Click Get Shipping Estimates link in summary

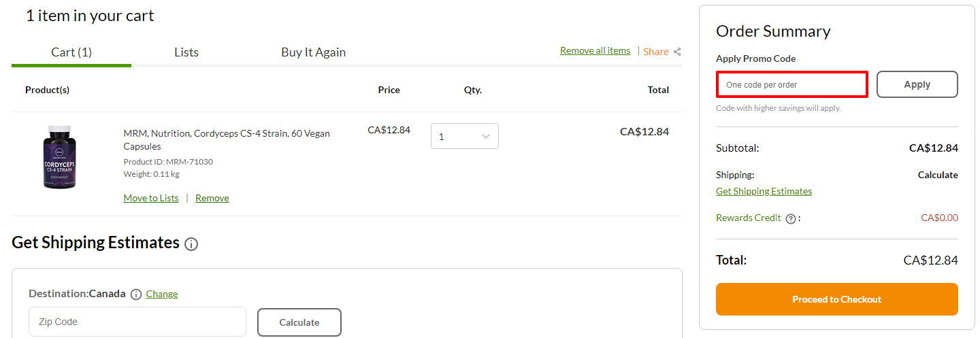pos(764,191)
